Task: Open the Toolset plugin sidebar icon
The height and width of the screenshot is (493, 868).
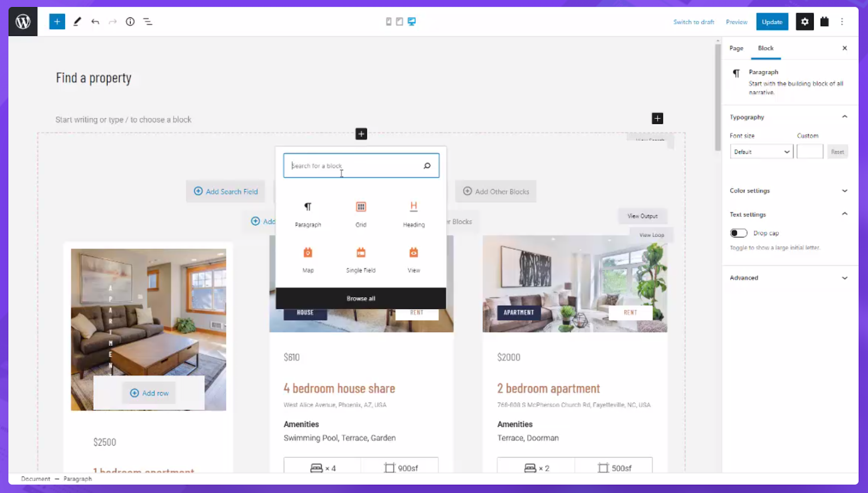Action: [x=825, y=22]
